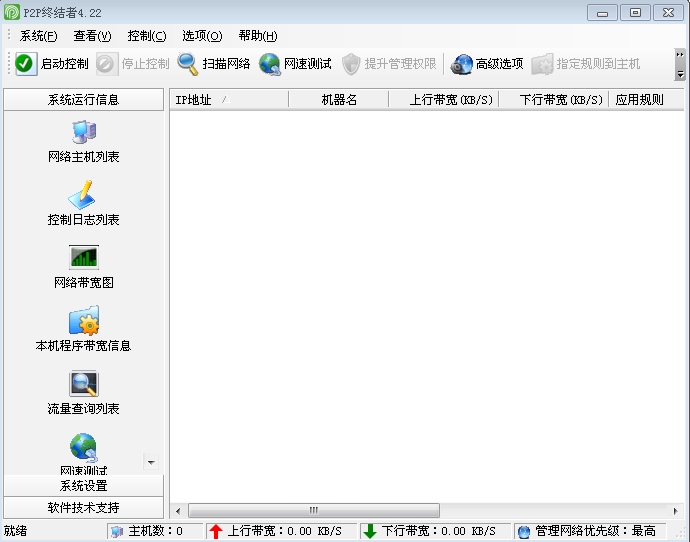This screenshot has height=542, width=690.
Task: Click the horizontal scrollbar right arrow
Action: coord(675,511)
